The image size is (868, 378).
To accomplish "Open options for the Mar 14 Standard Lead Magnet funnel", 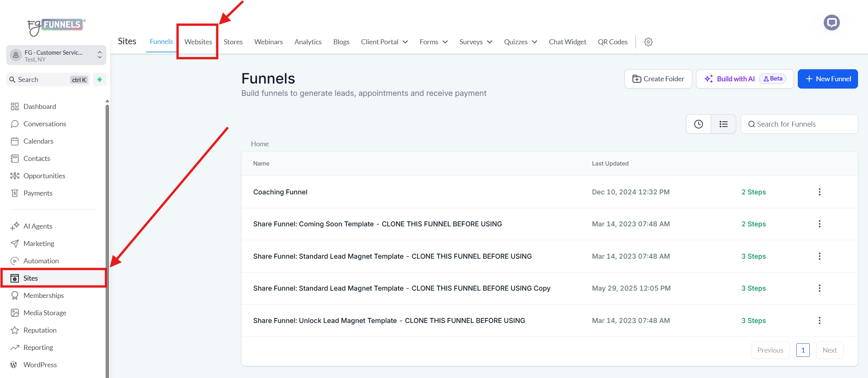I will pyautogui.click(x=819, y=256).
